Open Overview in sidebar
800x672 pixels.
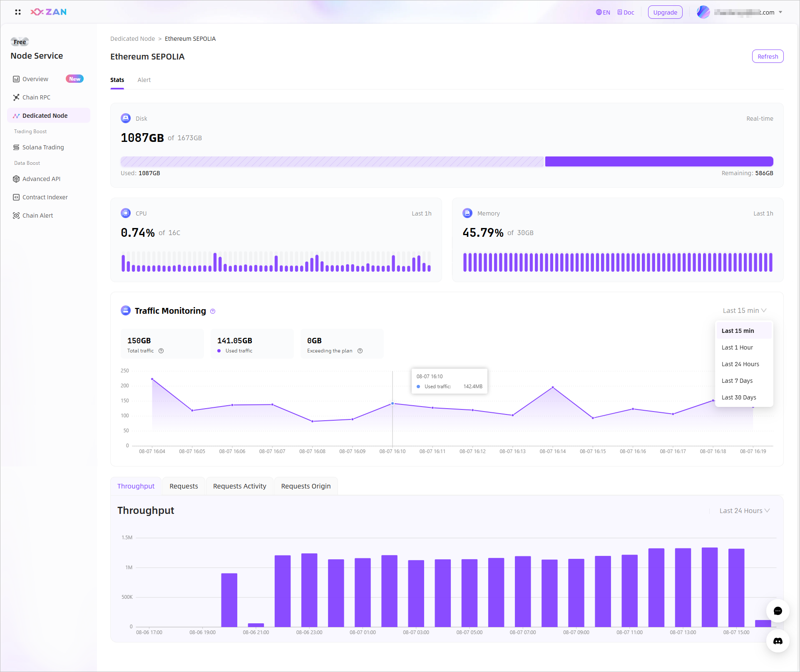(x=48, y=79)
